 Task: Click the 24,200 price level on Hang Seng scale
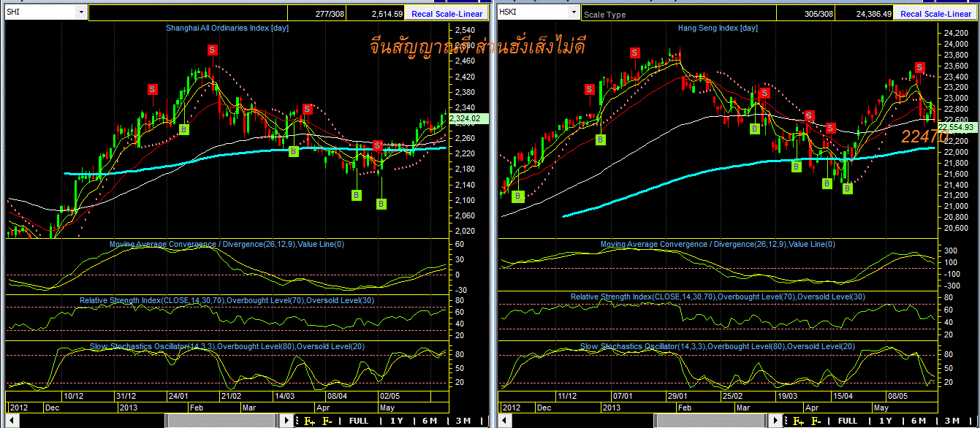956,34
